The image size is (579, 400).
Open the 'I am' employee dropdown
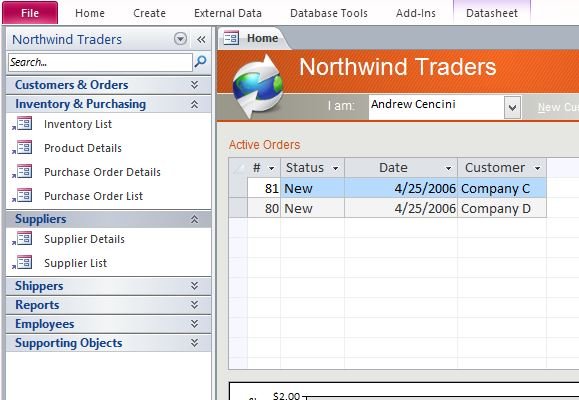pyautogui.click(x=513, y=107)
